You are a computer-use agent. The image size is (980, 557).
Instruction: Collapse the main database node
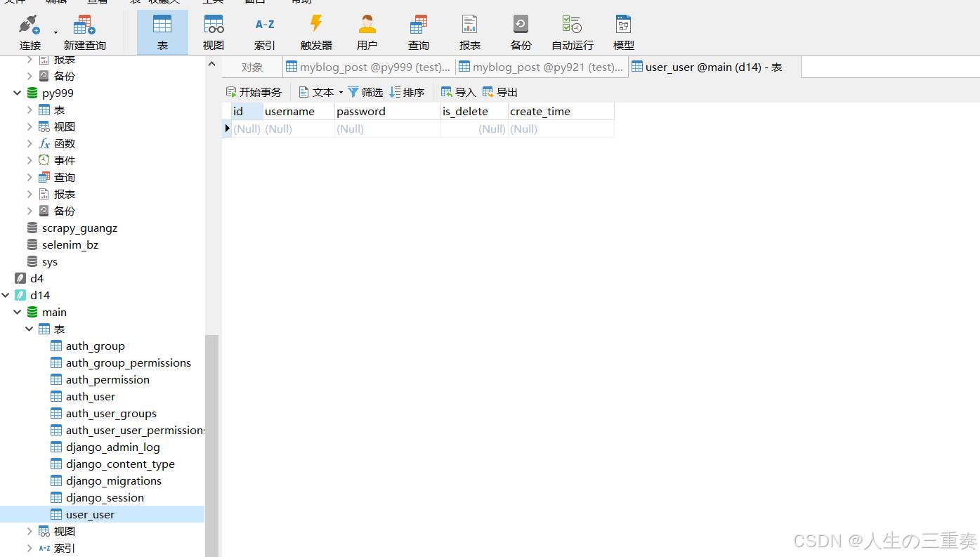[x=18, y=312]
